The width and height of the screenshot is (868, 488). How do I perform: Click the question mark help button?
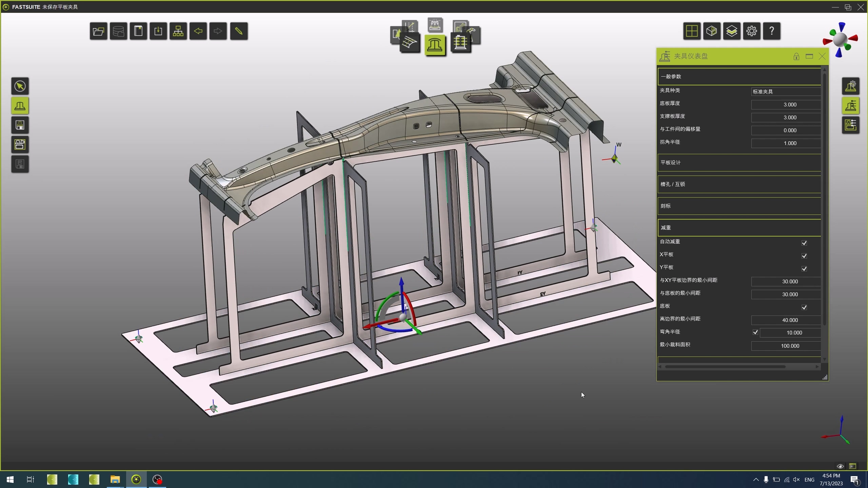771,31
